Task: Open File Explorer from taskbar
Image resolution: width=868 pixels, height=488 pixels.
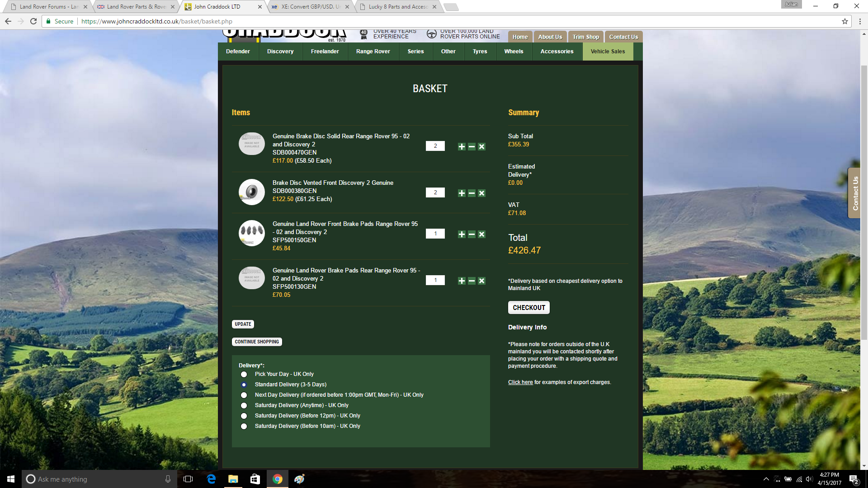Action: tap(233, 479)
